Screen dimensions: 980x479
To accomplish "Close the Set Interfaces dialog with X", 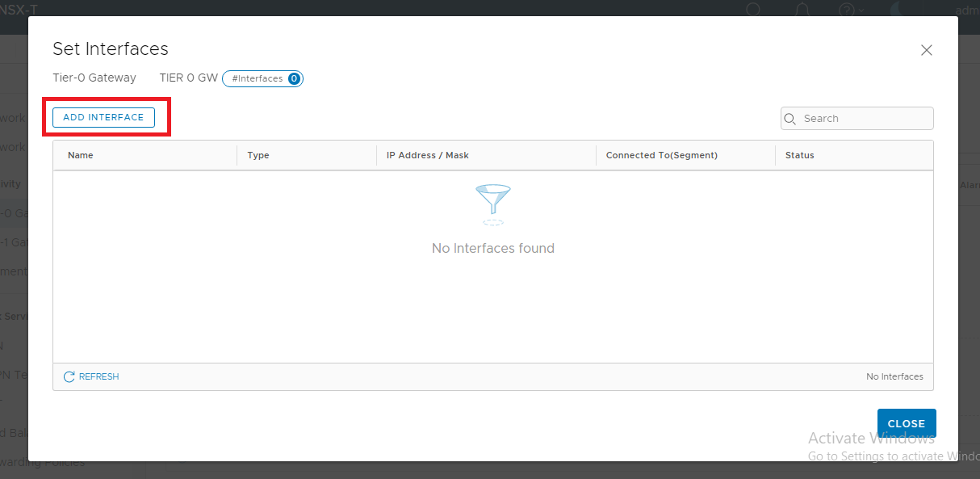I will pos(927,50).
